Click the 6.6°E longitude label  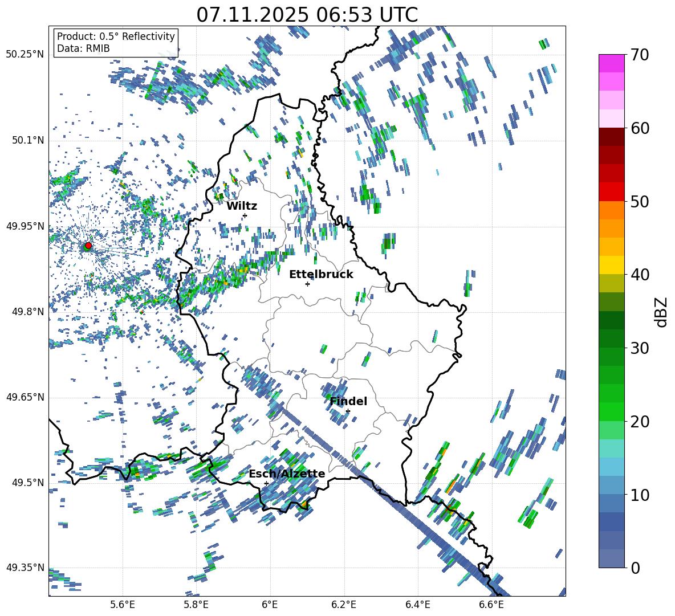coord(491,605)
